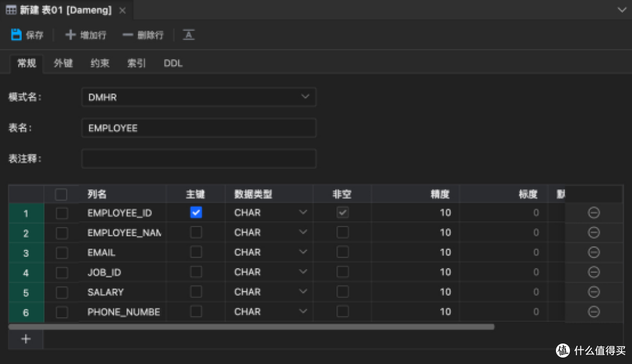Remove the SALARY row with its minus icon

click(594, 291)
